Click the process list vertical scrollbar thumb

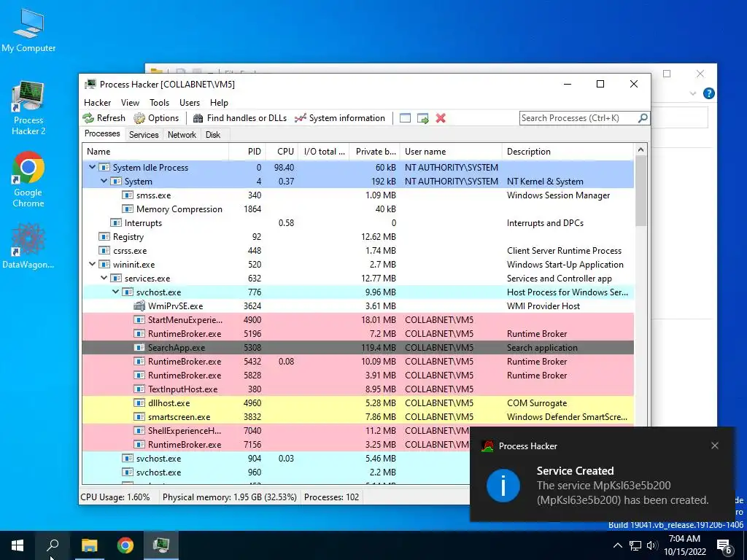[x=640, y=190]
